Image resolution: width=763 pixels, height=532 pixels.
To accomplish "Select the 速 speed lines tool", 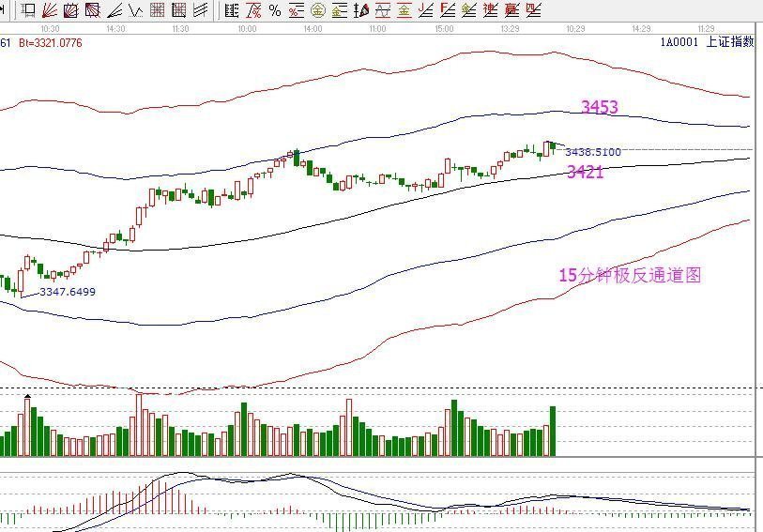I will point(490,9).
